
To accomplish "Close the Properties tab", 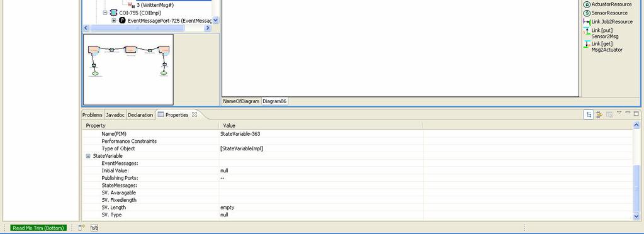I will [195, 114].
